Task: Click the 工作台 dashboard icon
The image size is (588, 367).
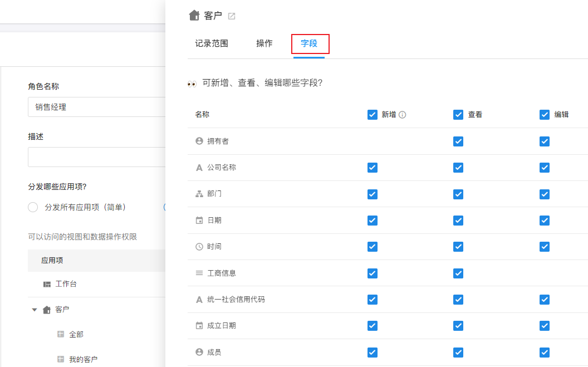Action: tap(47, 284)
